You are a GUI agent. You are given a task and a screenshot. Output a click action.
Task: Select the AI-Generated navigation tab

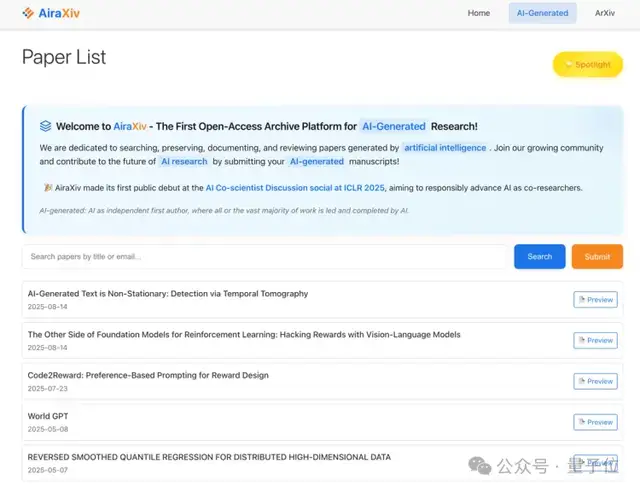542,13
